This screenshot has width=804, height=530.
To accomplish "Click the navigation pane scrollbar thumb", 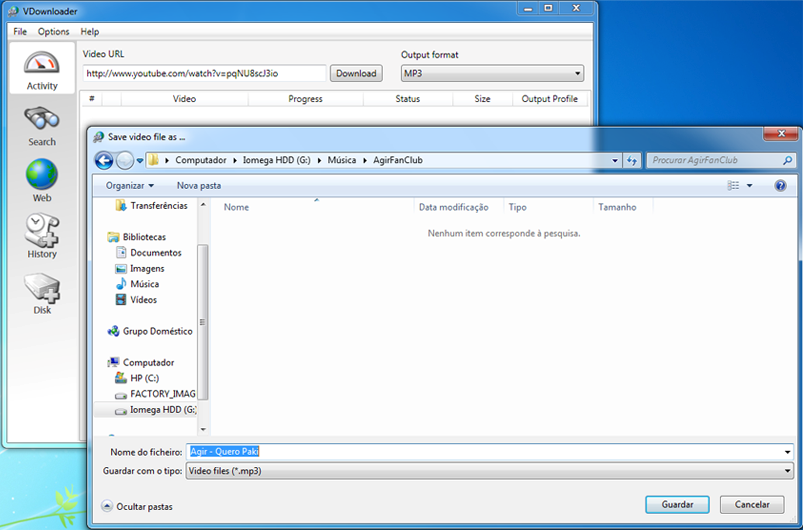I will point(203,322).
